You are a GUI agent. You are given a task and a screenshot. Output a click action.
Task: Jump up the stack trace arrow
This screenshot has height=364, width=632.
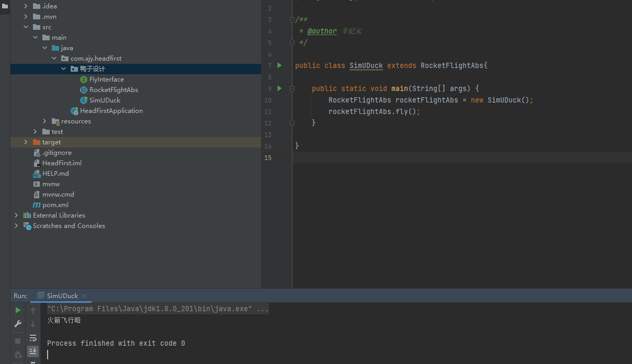click(33, 310)
